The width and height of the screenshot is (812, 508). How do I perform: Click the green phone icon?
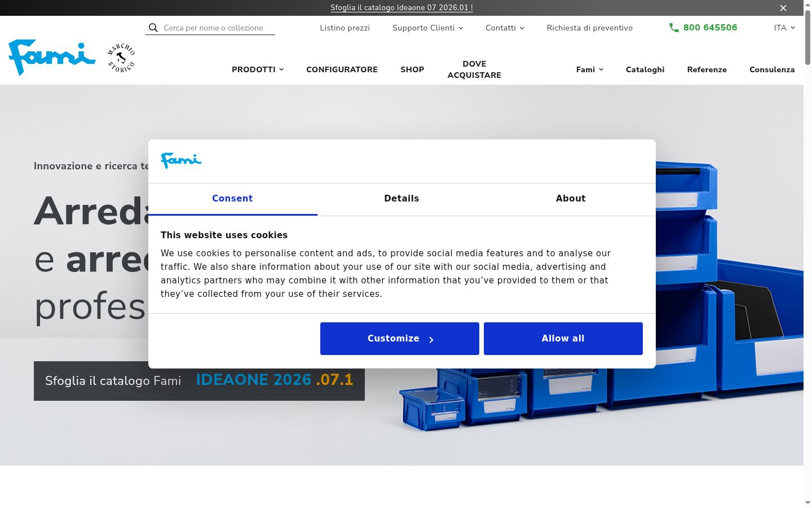tap(674, 28)
